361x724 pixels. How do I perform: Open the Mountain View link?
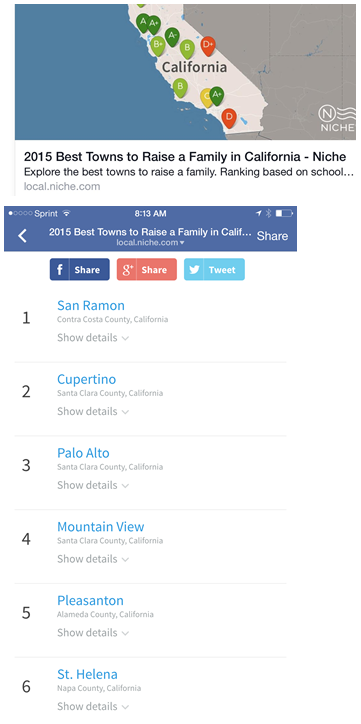click(x=101, y=527)
